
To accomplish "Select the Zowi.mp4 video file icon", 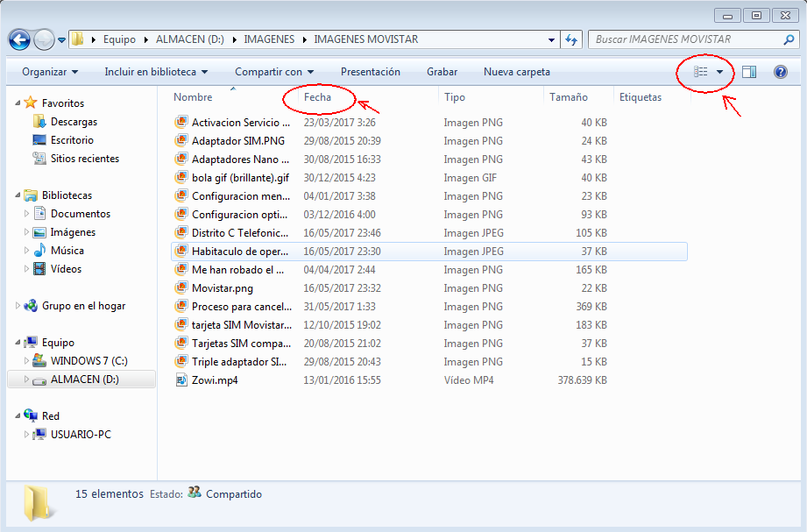I will click(181, 380).
